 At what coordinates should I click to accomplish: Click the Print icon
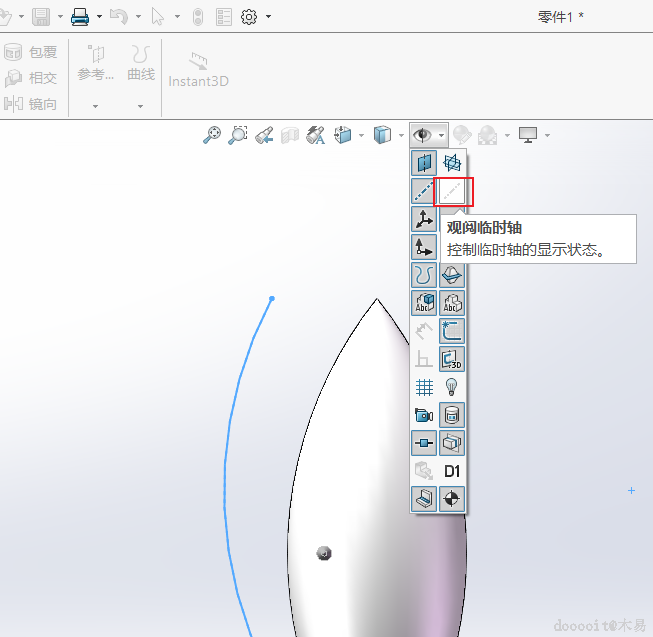pos(80,17)
